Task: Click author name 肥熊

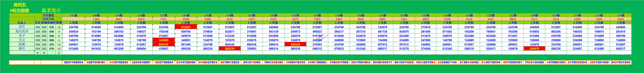Action: (22, 44)
